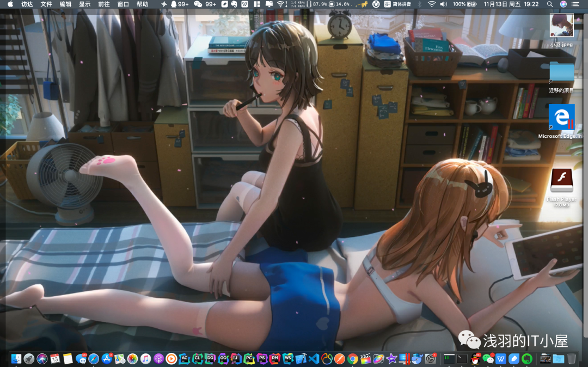Launch WPS Office from the Dock

501,359
